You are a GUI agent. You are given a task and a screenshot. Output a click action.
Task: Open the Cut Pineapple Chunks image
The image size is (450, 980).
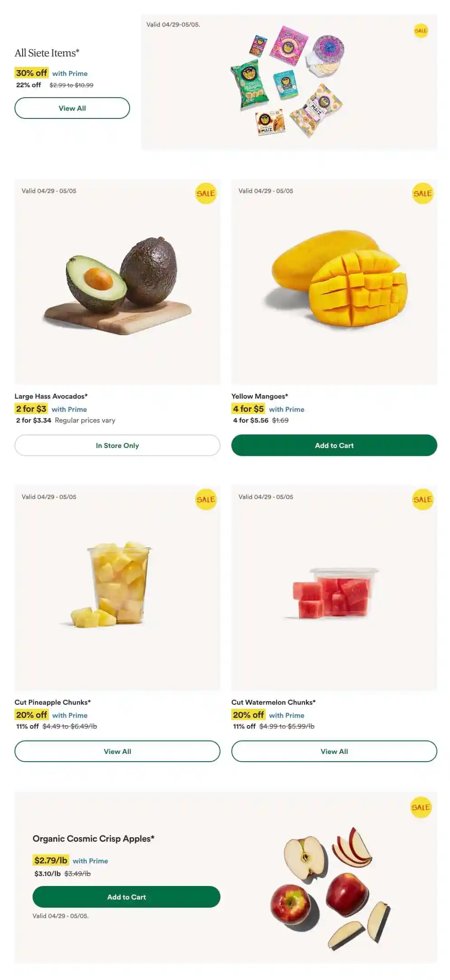(x=117, y=588)
